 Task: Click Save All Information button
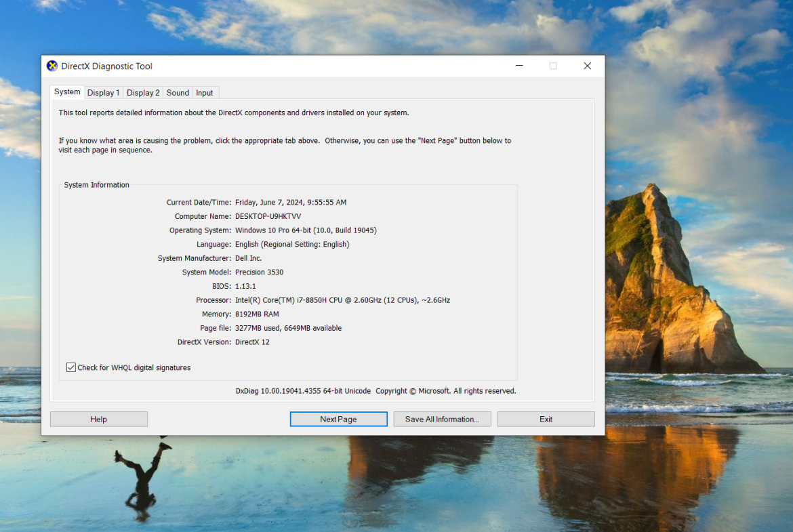(442, 420)
